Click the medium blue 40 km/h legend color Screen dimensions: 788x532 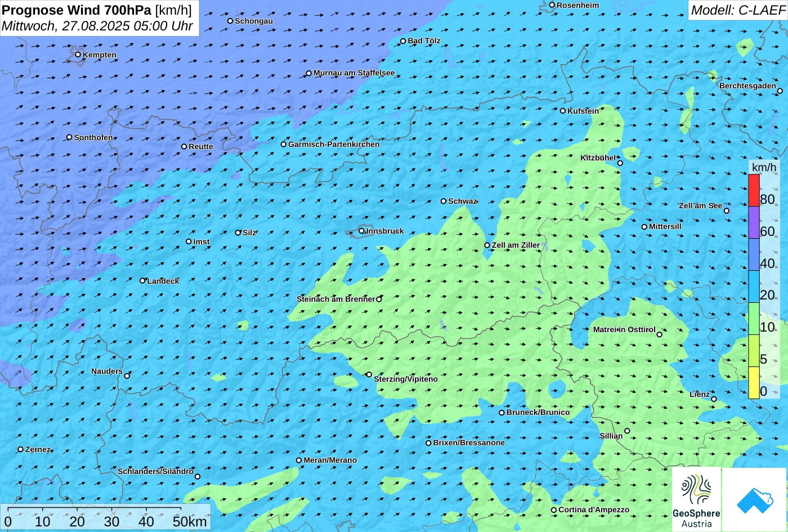(x=754, y=254)
